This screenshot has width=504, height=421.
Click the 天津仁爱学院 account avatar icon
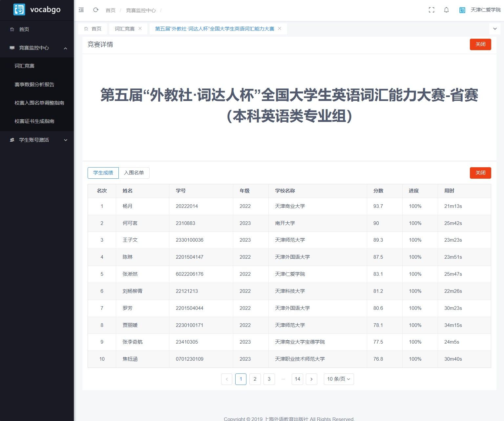click(x=462, y=10)
